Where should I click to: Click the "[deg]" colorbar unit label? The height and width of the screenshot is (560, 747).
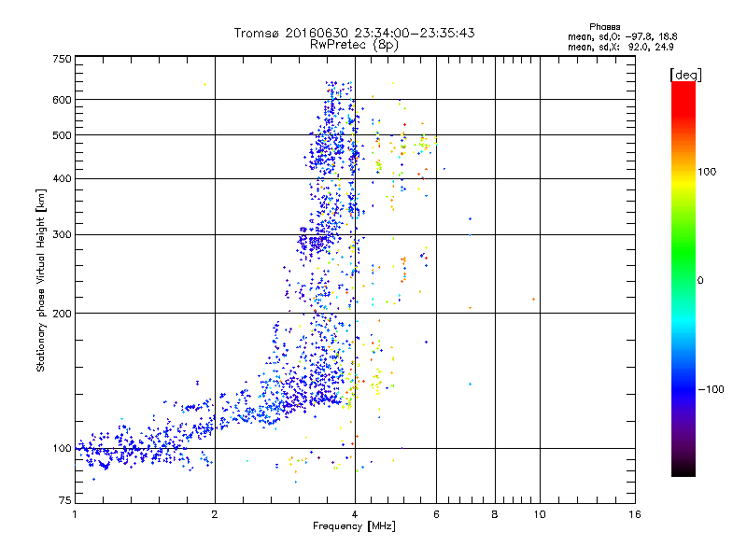(685, 75)
